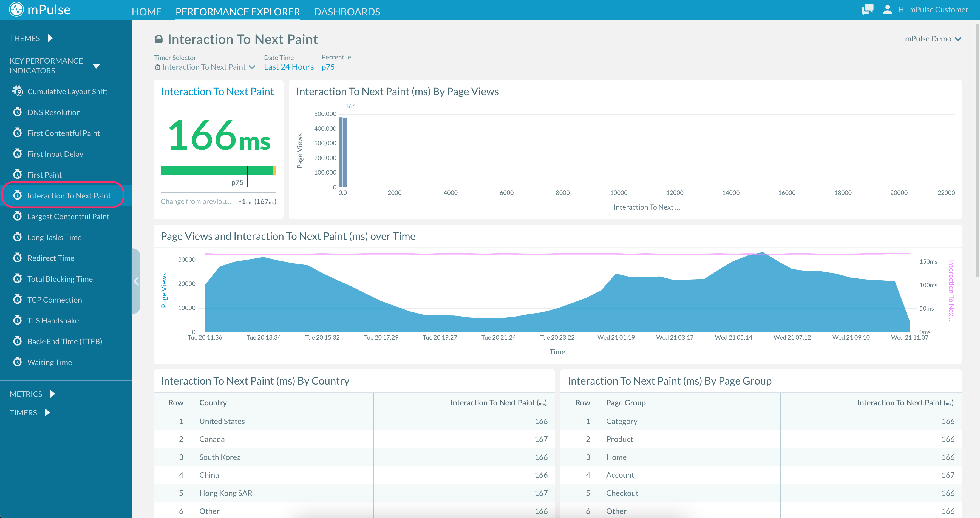Select the Largest Contentful Paint stopwatch icon

pyautogui.click(x=18, y=216)
